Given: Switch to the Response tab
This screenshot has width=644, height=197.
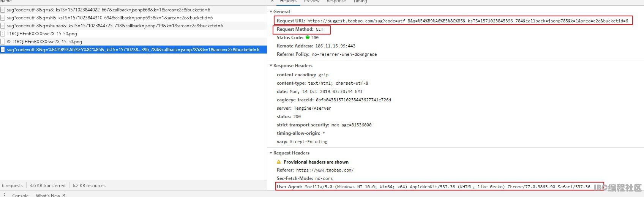Looking at the screenshot, I should (336, 2).
